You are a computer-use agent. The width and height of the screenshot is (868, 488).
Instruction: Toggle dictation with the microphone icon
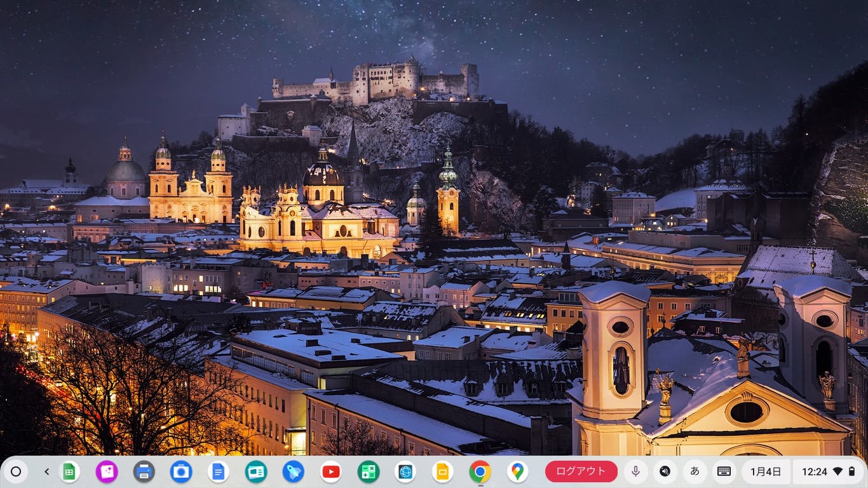tap(635, 471)
